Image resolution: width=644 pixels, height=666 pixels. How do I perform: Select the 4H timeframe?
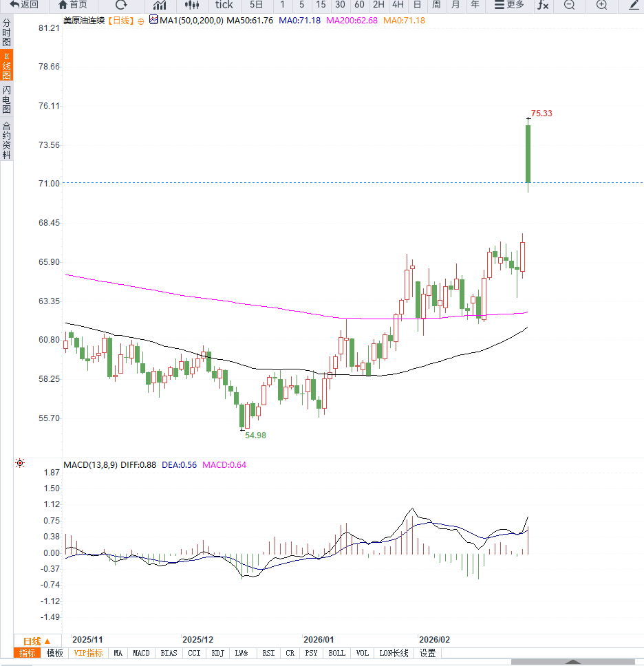click(398, 5)
